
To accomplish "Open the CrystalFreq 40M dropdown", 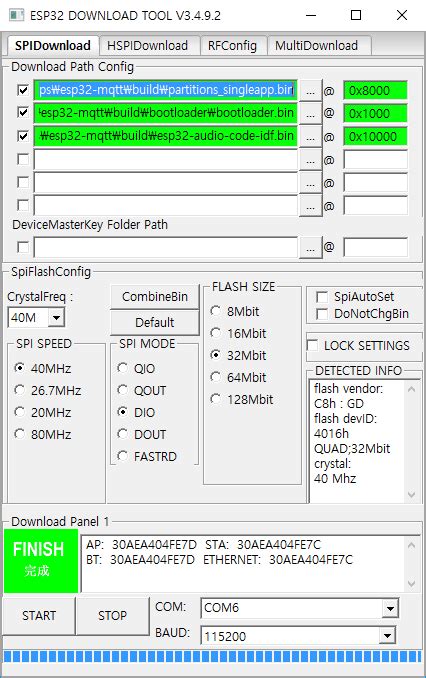I will pos(56,318).
